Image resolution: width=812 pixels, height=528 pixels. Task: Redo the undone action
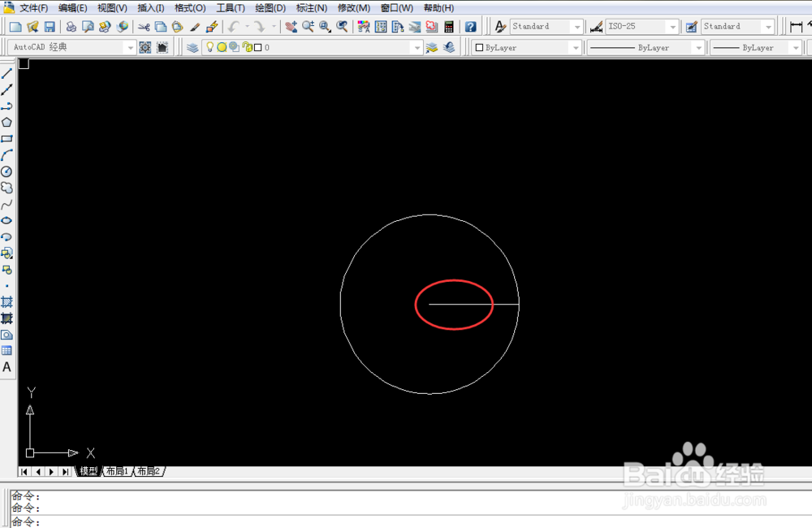260,27
